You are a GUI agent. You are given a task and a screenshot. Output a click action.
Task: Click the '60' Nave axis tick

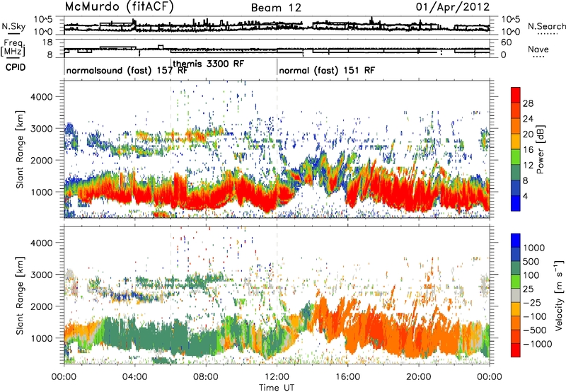tap(507, 42)
